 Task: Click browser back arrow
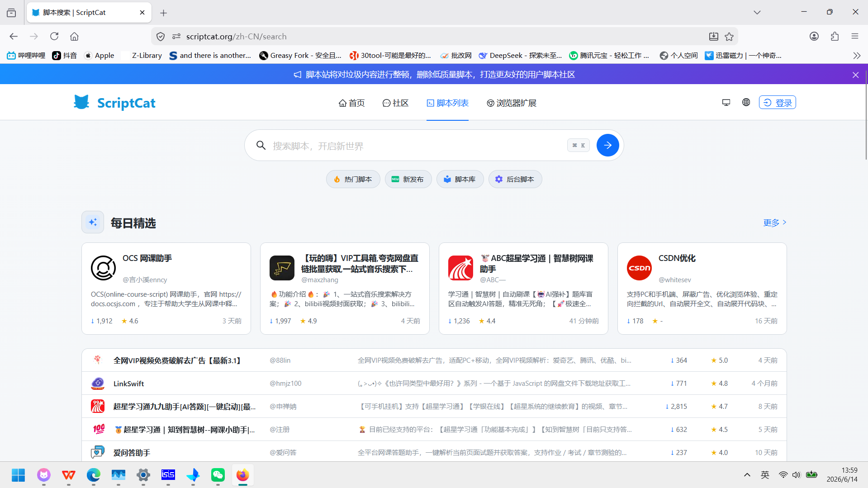click(x=14, y=36)
